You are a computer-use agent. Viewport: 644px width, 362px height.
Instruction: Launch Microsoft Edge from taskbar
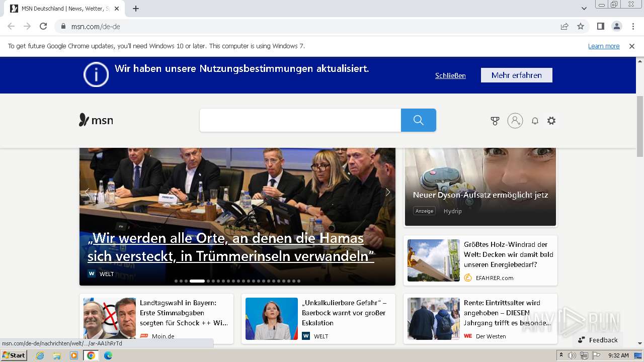(x=108, y=355)
